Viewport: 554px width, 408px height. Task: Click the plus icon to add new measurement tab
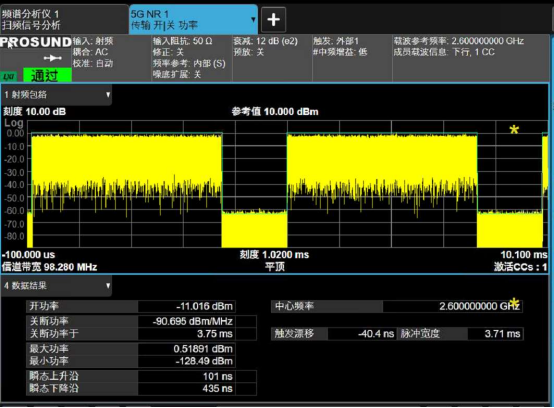click(x=273, y=19)
